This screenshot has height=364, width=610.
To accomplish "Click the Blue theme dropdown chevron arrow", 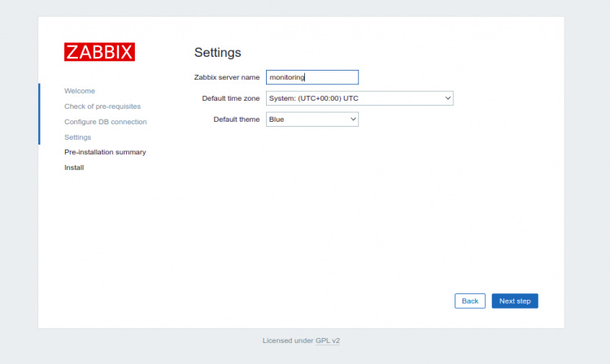I will 353,119.
